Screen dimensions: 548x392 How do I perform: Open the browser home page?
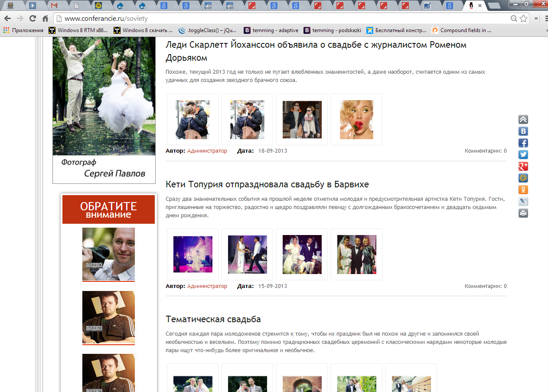point(45,19)
